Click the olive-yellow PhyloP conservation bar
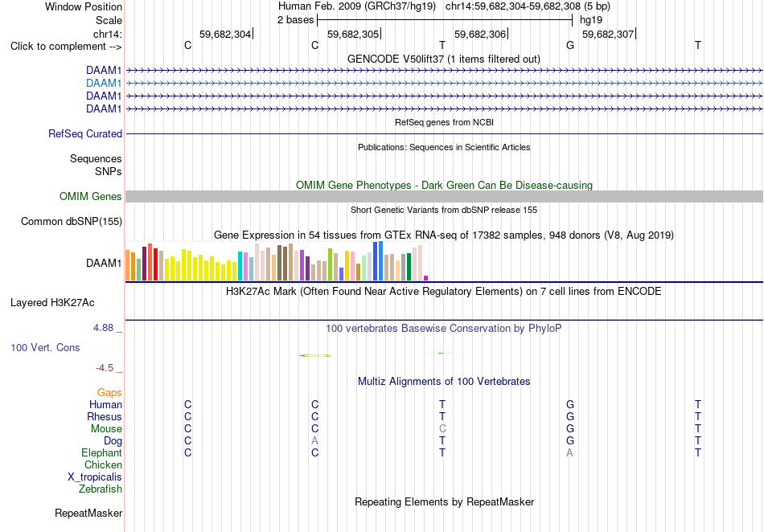 [315, 355]
